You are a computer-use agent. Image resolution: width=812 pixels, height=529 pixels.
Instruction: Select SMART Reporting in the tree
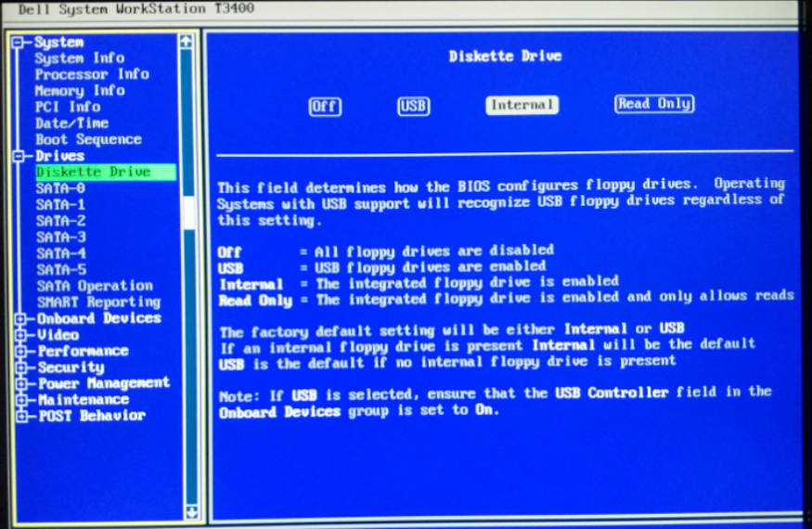(x=98, y=302)
